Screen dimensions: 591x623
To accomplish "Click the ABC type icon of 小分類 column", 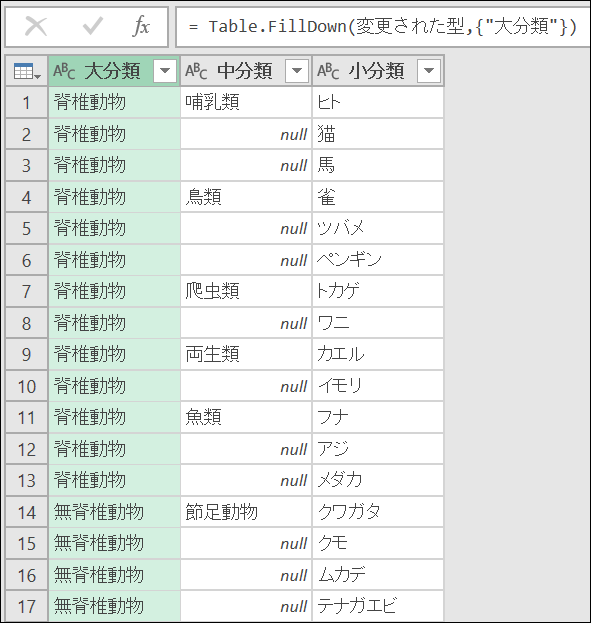I will click(328, 71).
